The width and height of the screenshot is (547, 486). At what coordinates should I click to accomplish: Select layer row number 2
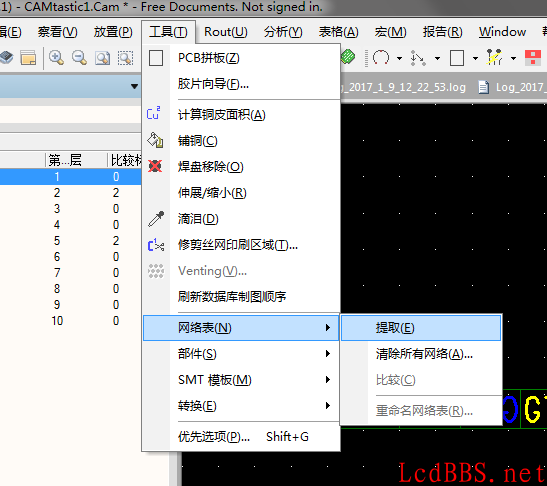70,193
